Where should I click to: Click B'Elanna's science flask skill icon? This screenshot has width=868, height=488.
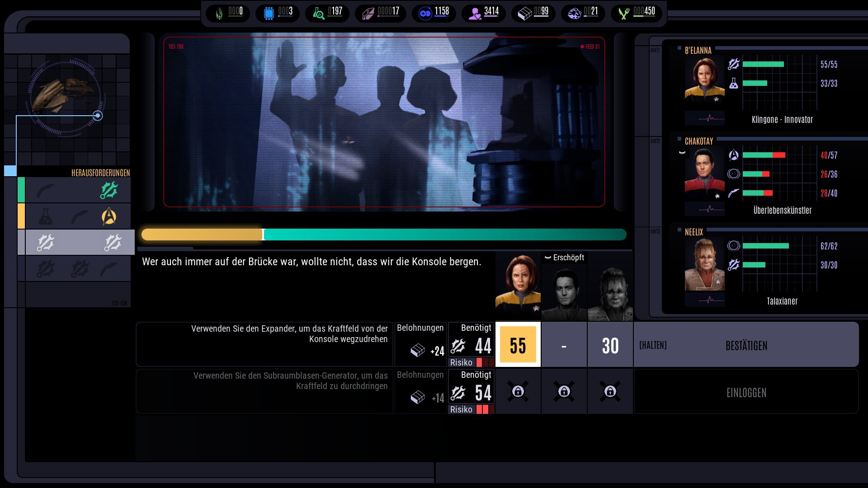pyautogui.click(x=733, y=83)
